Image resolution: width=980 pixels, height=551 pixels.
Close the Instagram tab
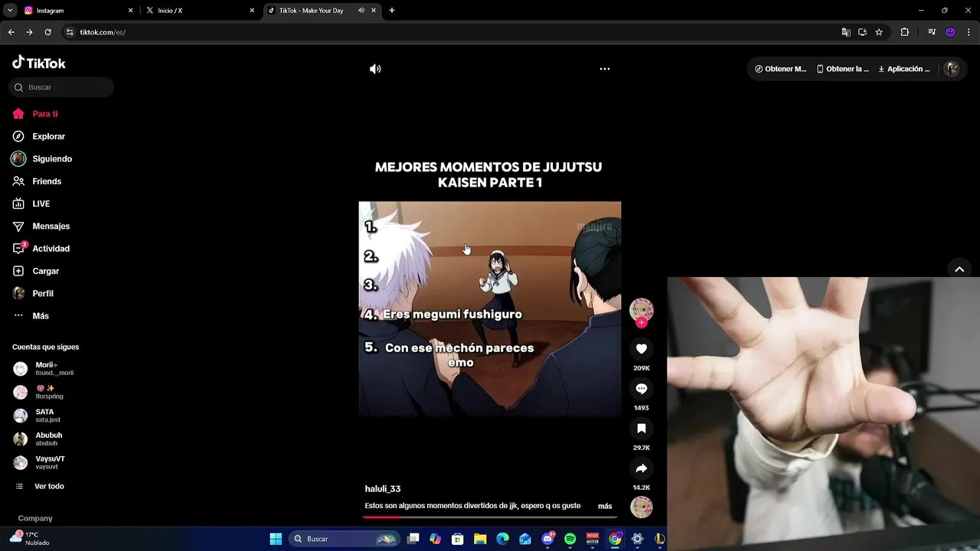(x=130, y=11)
